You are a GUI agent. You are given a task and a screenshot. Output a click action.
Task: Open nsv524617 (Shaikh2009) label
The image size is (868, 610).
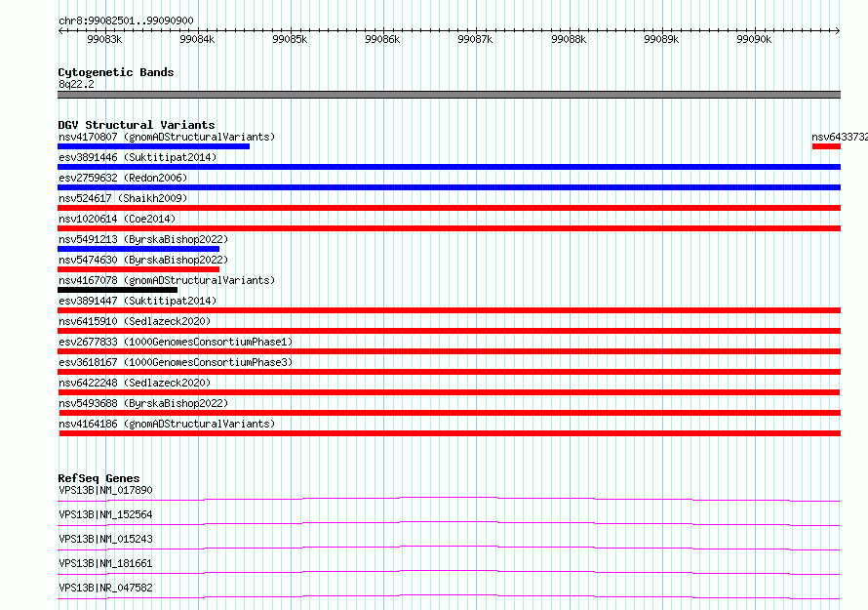coord(123,198)
